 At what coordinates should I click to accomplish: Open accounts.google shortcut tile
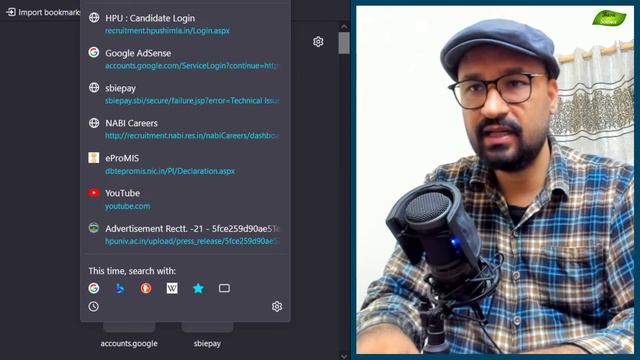coord(129,336)
